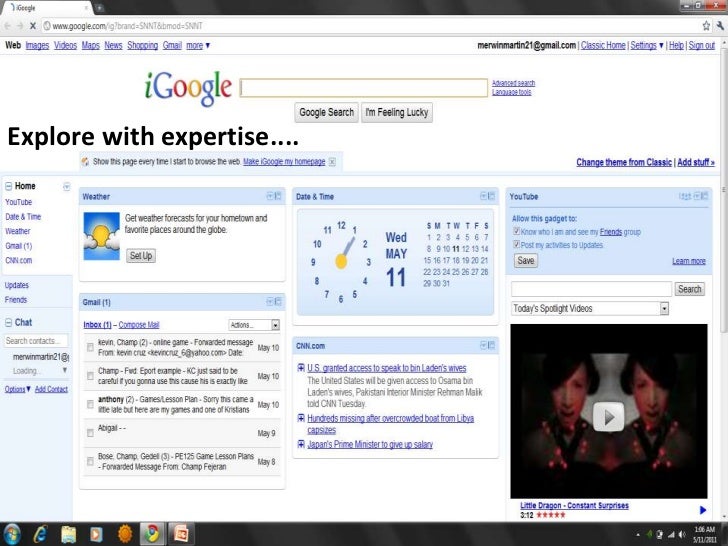This screenshot has width=728, height=546.
Task: Click in the iGoogle search box
Action: pos(364,87)
